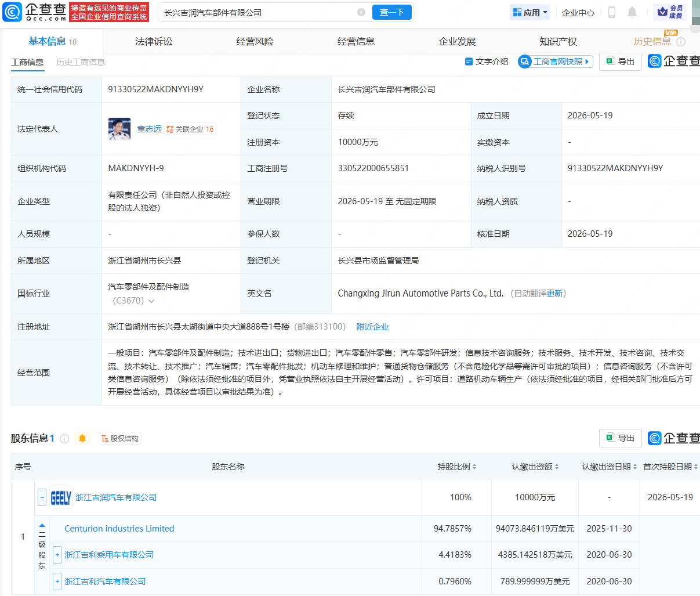The image size is (700, 596).
Task: Select English name Changxing Jirun Automotive Parts
Action: coord(420,294)
